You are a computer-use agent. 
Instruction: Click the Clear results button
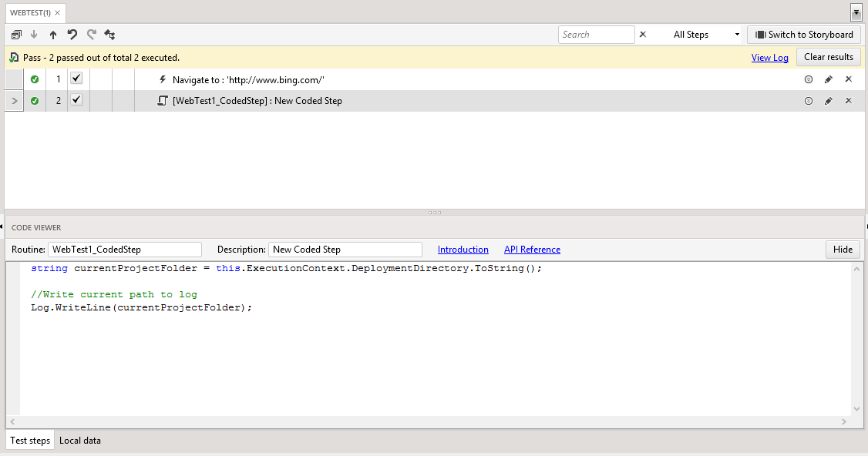tap(829, 57)
